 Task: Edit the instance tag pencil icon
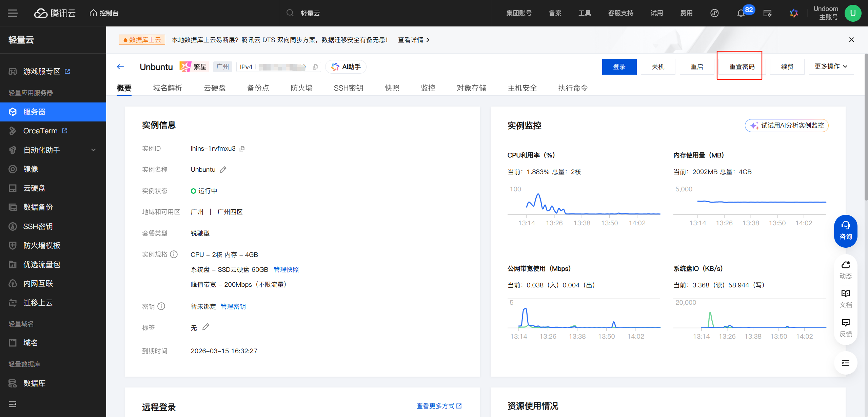205,327
